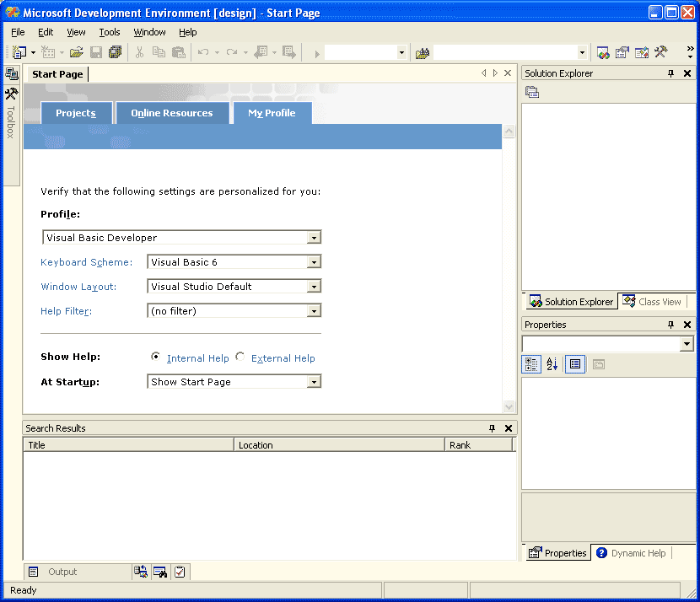Open the Keyboard Scheme dropdown
Screen dimensions: 700x602
point(314,262)
